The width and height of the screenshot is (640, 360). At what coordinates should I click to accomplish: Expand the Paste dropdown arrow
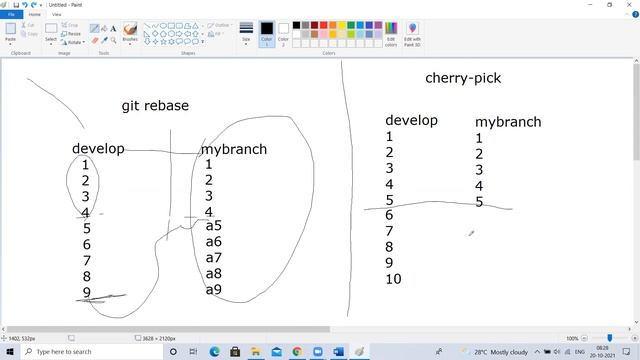[11, 43]
